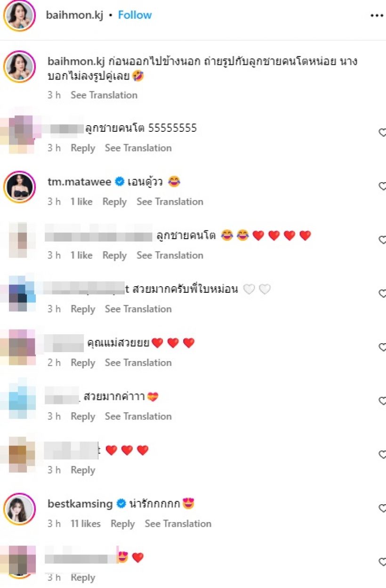
Task: See Translation of สวยมากครับพี่ใบหม่อน comment
Action: (x=138, y=309)
